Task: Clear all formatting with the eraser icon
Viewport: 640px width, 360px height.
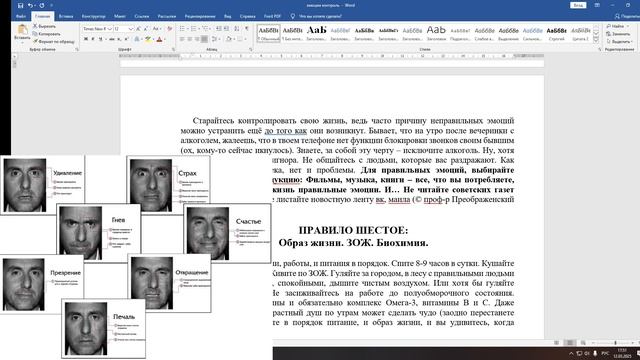Action: [169, 29]
